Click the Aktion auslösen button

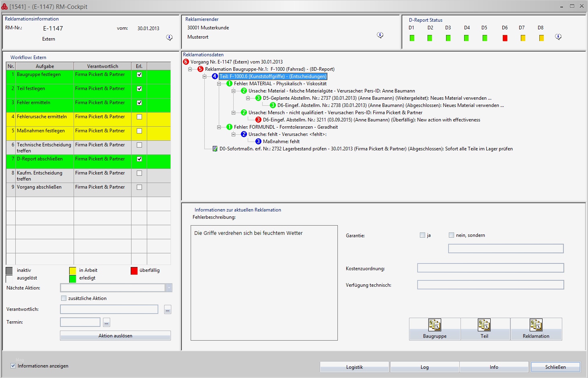[115, 336]
